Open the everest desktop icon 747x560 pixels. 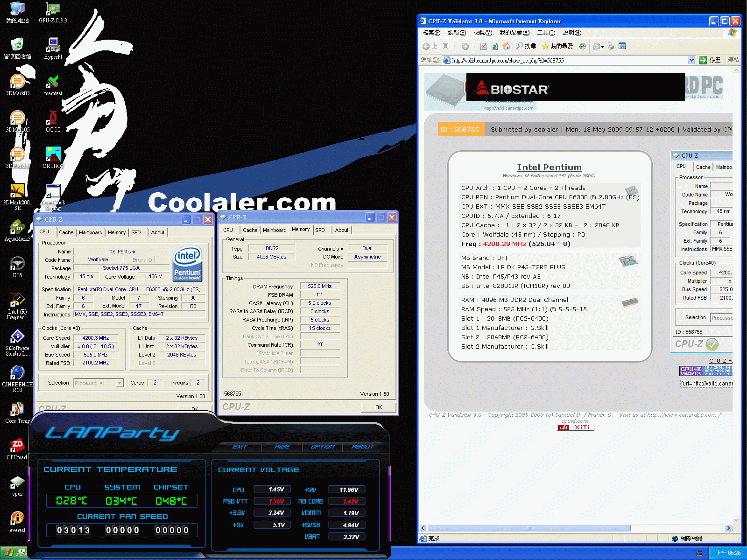tap(18, 522)
